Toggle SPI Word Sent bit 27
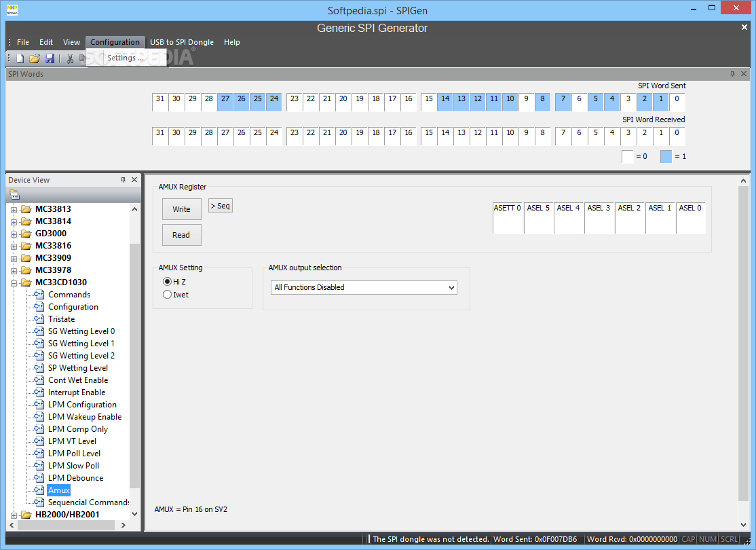 click(x=225, y=102)
